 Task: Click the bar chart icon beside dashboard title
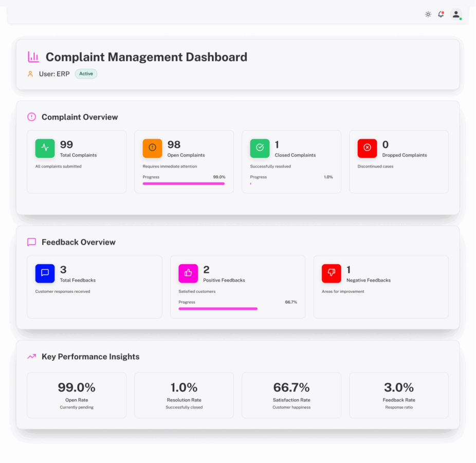[33, 57]
